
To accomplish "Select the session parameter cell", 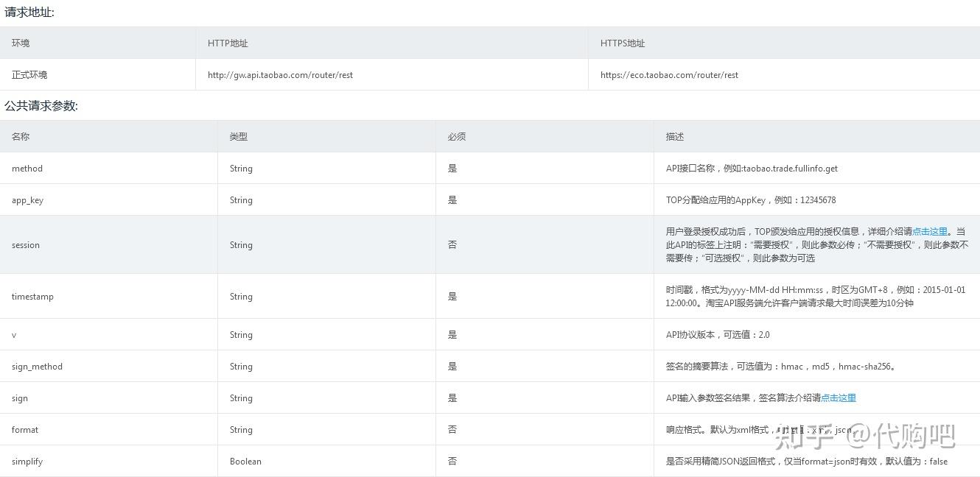I will click(x=25, y=244).
